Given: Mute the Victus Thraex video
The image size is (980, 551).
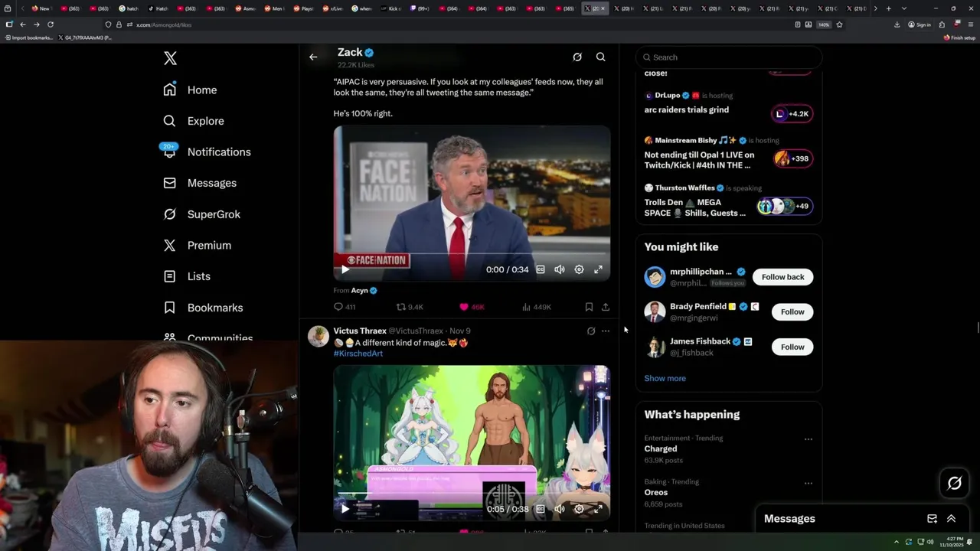Looking at the screenshot, I should click(x=560, y=509).
